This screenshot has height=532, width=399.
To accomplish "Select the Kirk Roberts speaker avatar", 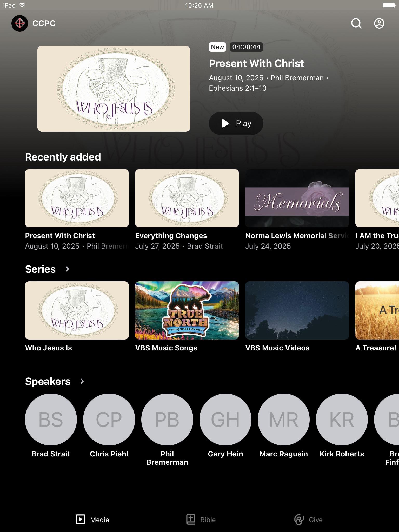I will tap(342, 419).
